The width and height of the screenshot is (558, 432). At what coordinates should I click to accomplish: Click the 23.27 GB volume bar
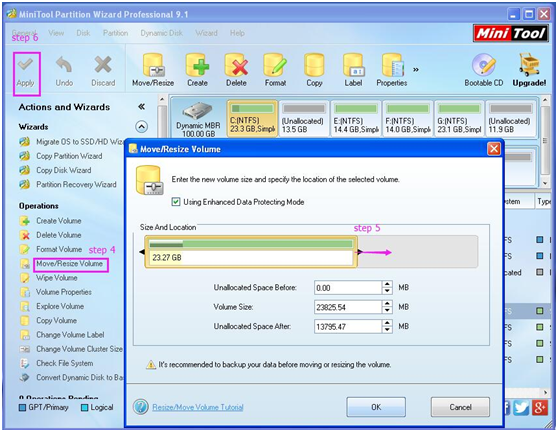pos(251,252)
